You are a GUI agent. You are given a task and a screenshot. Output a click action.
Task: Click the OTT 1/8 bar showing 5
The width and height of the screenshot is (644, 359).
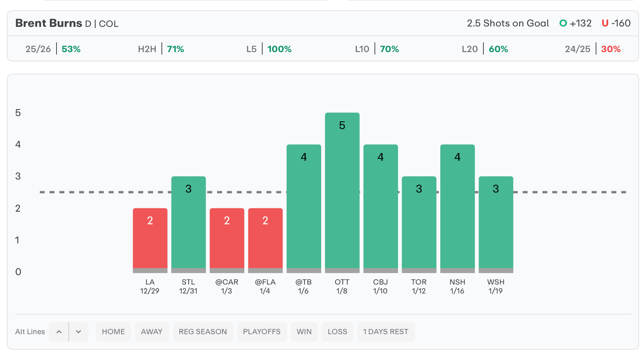coord(342,191)
